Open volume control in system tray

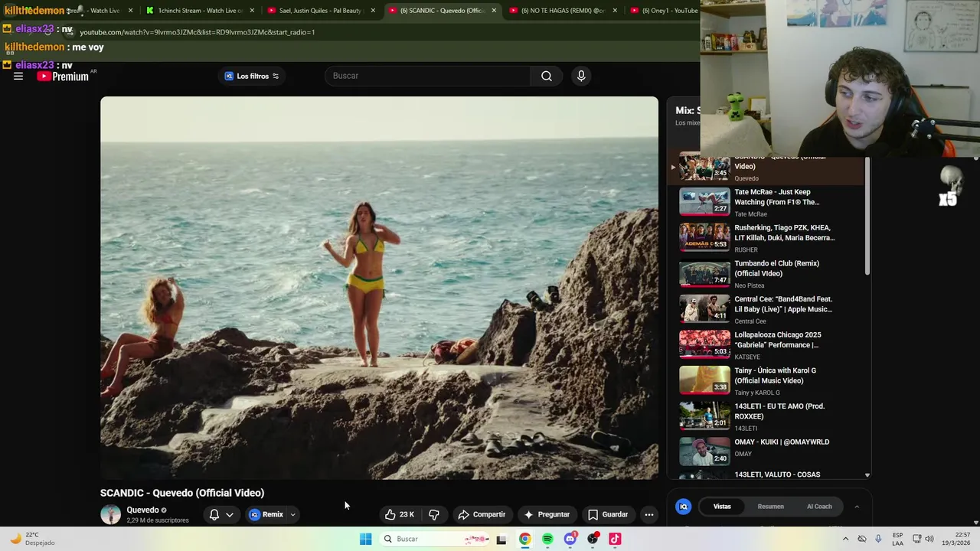pos(929,539)
